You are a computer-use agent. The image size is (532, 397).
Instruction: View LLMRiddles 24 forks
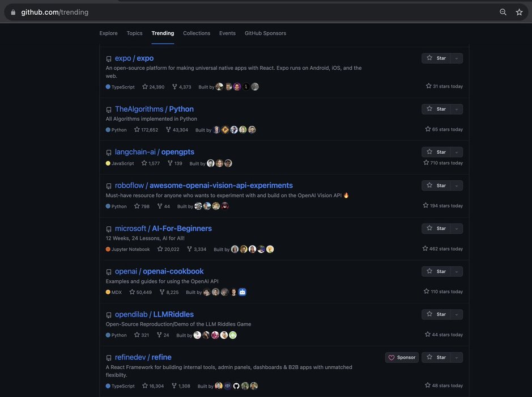(163, 335)
